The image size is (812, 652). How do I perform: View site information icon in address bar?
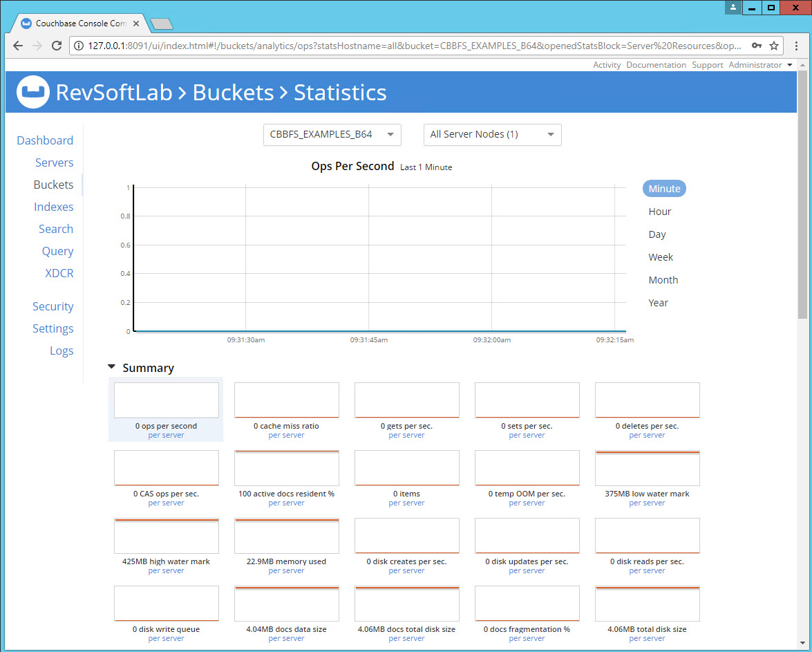(x=79, y=46)
